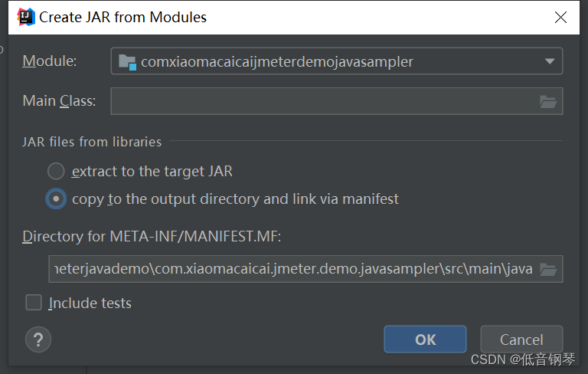Image resolution: width=588 pixels, height=374 pixels.
Task: Expand the Module dropdown arrow
Action: pos(550,61)
